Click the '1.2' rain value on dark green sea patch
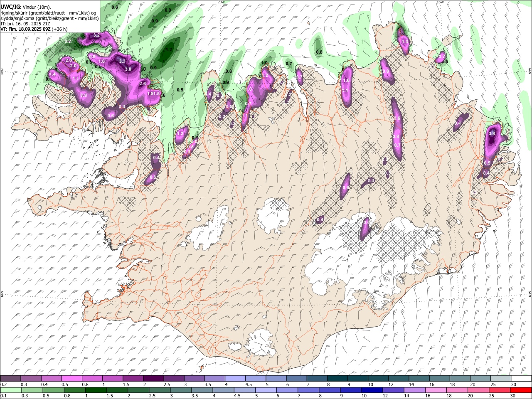Image resolution: width=532 pixels, height=399 pixels. click(x=169, y=49)
